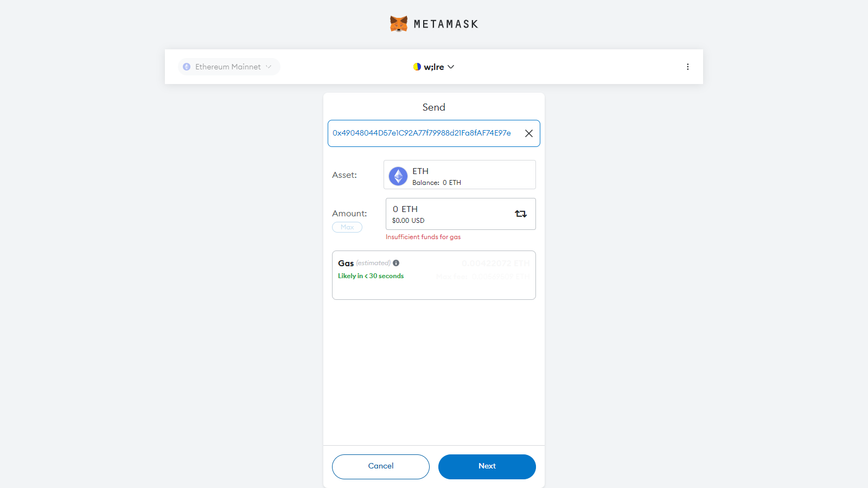Click the MetaMask fox logo
This screenshot has width=868, height=488.
pyautogui.click(x=398, y=23)
